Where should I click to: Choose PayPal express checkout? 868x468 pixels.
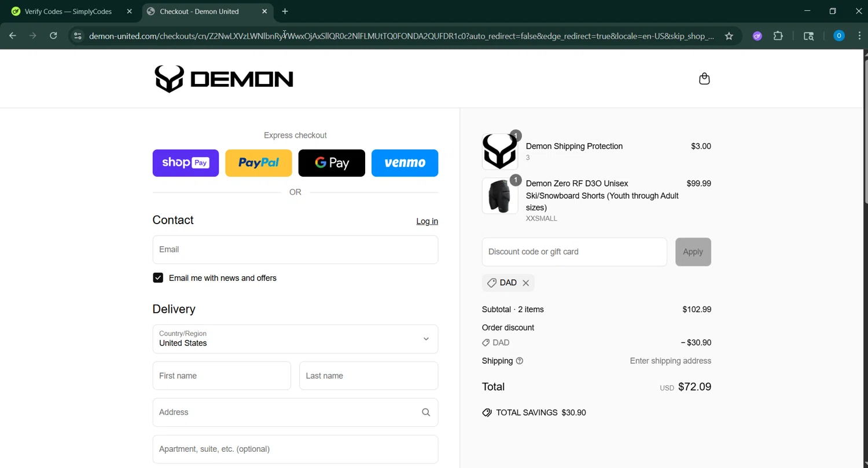(259, 163)
